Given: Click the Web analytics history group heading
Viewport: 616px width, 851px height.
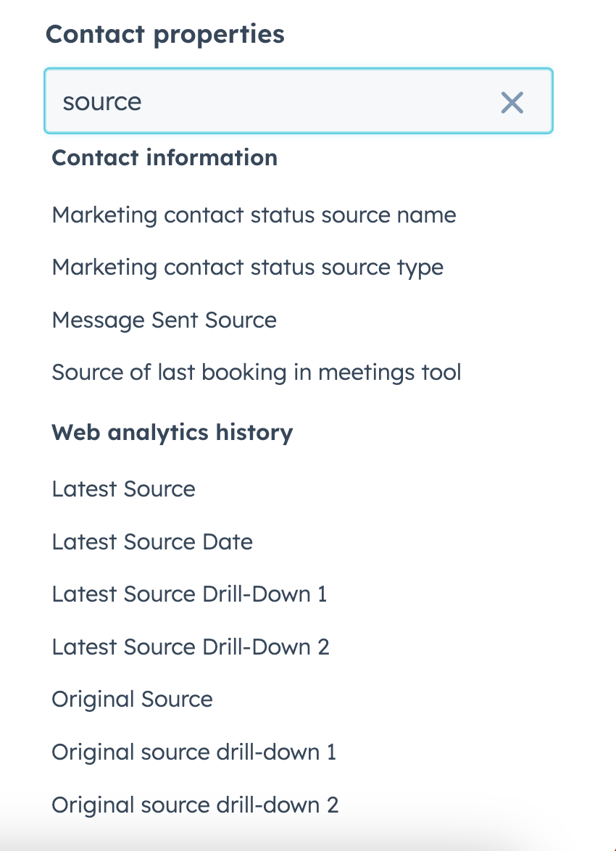Looking at the screenshot, I should tap(172, 433).
